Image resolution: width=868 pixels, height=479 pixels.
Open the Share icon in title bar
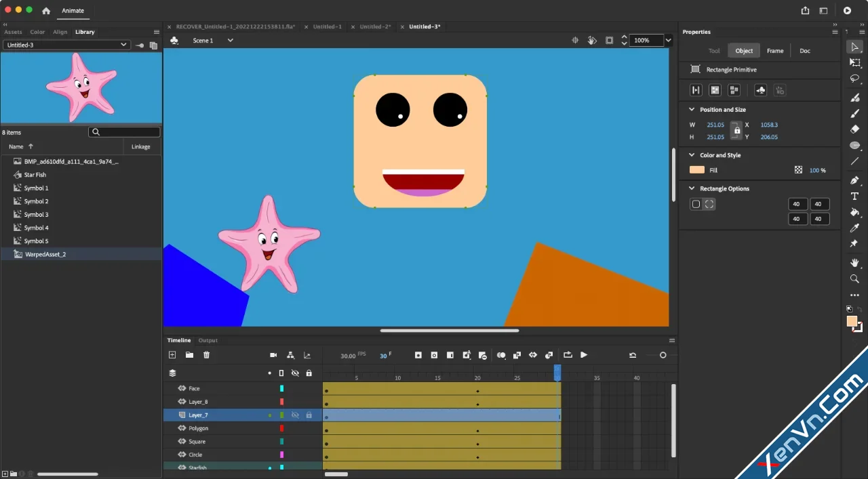[x=805, y=11]
